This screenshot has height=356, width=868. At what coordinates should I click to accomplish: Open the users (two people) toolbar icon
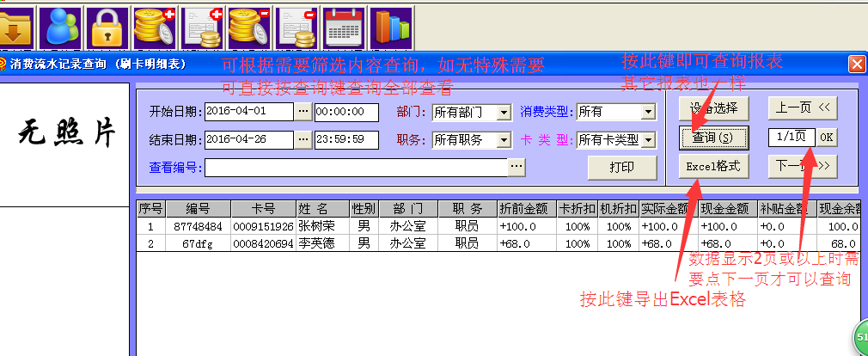(x=59, y=28)
